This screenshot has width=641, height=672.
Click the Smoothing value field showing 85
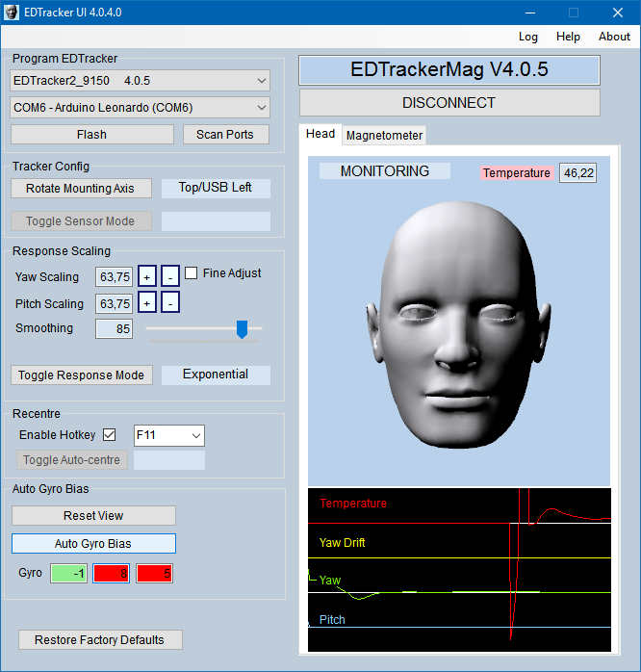click(114, 328)
